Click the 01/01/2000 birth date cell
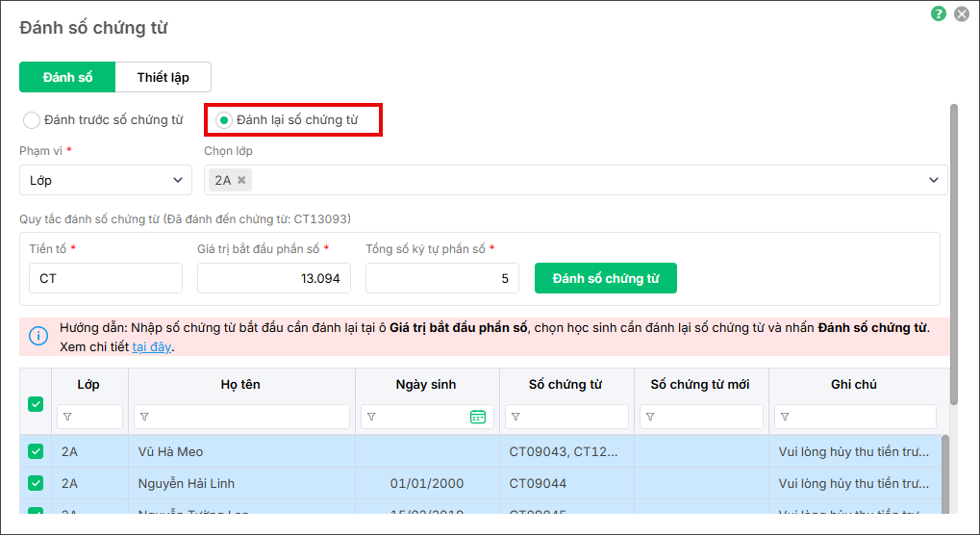The height and width of the screenshot is (535, 980). click(427, 483)
